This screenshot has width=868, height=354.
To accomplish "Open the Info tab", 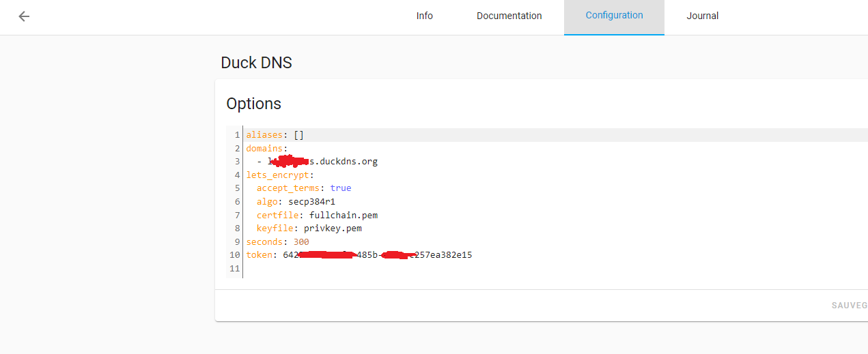I will coord(425,16).
